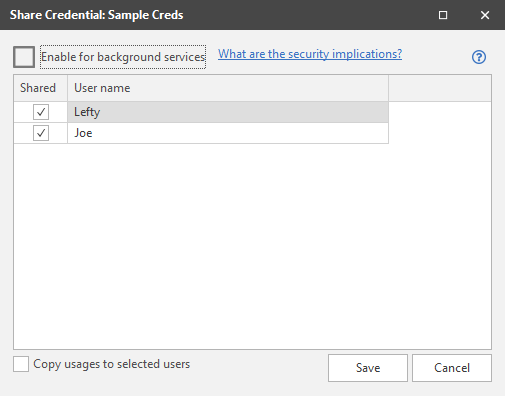Close the Share Credential dialog
The width and height of the screenshot is (505, 396).
click(485, 15)
